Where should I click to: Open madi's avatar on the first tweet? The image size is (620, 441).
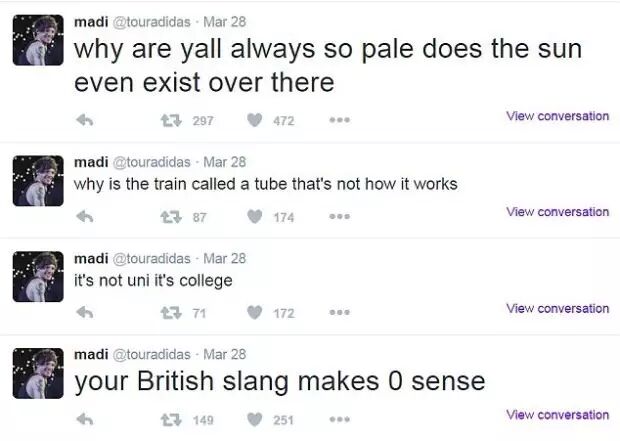click(38, 40)
